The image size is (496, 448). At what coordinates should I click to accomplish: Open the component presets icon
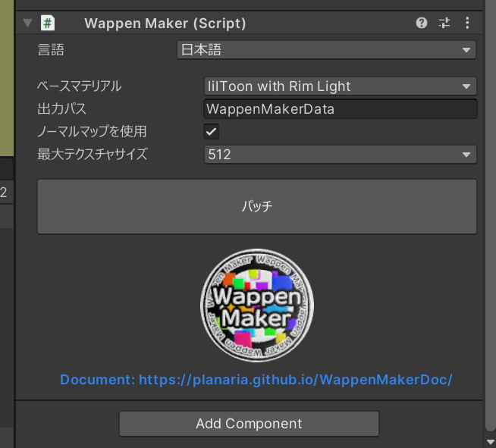[444, 23]
